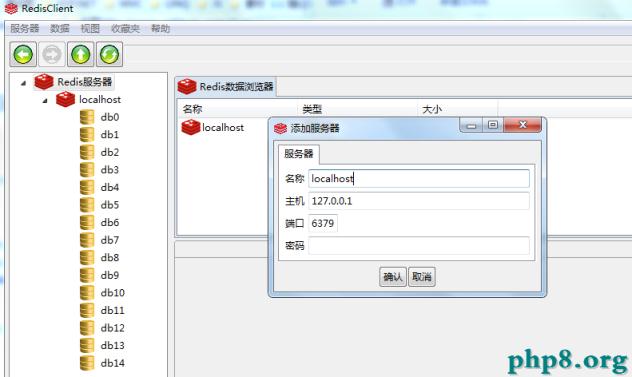
Task: Select the db0 label in the tree
Action: tap(110, 117)
